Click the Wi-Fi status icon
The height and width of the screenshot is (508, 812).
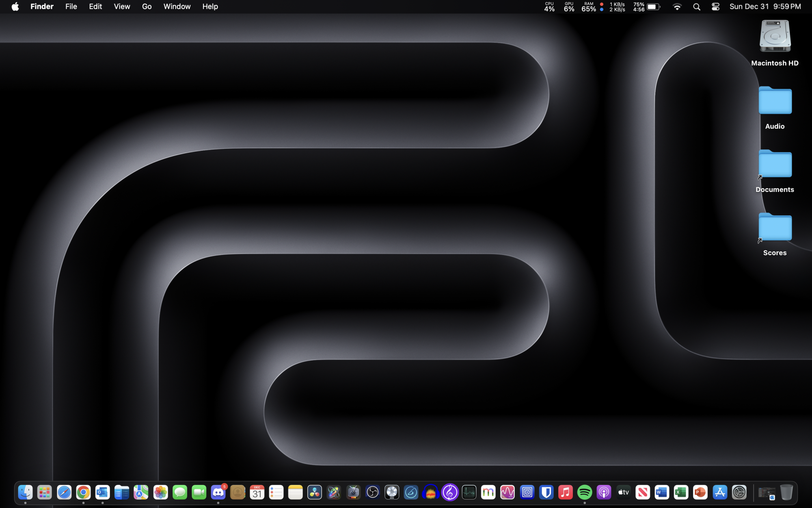pos(677,7)
